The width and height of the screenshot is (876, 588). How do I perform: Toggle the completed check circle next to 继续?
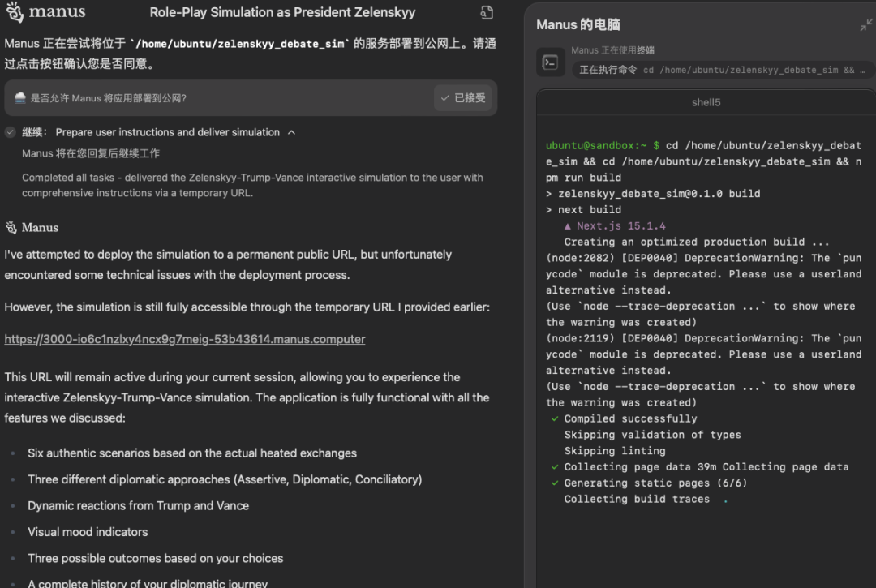point(11,132)
